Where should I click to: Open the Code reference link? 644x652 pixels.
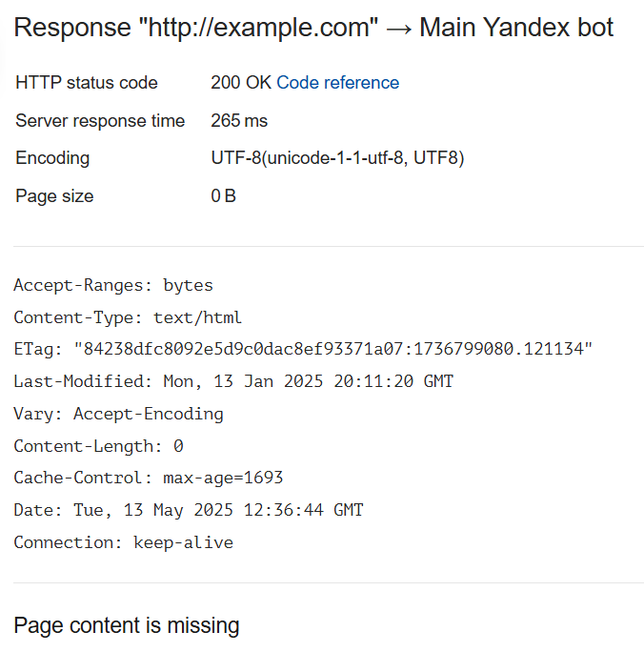click(x=337, y=83)
